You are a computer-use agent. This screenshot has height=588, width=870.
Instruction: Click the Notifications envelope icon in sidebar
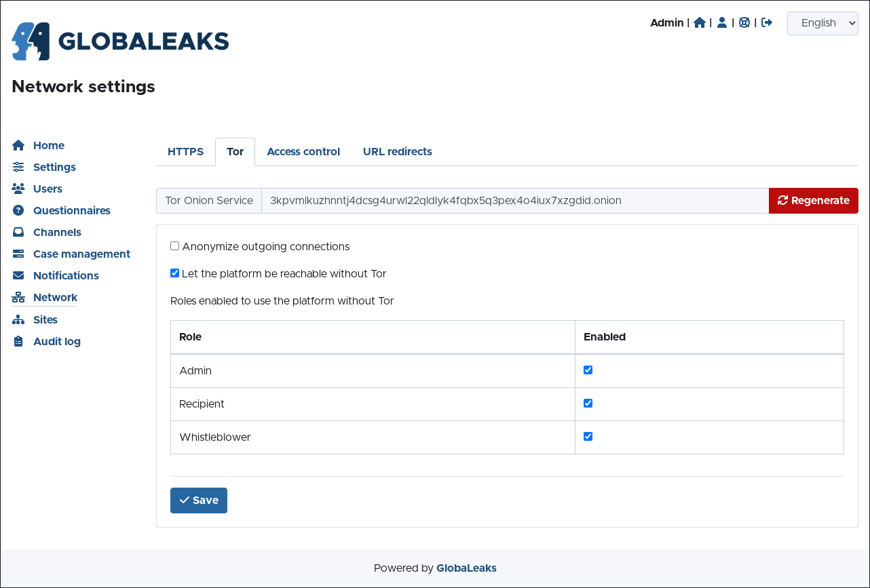tap(18, 275)
